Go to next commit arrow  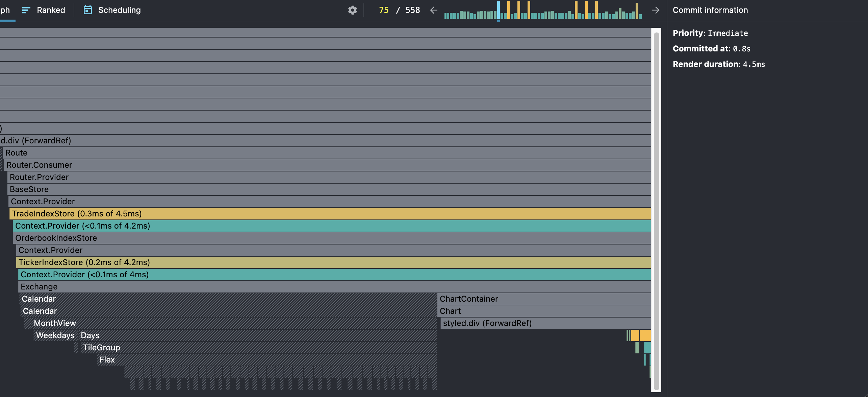656,10
